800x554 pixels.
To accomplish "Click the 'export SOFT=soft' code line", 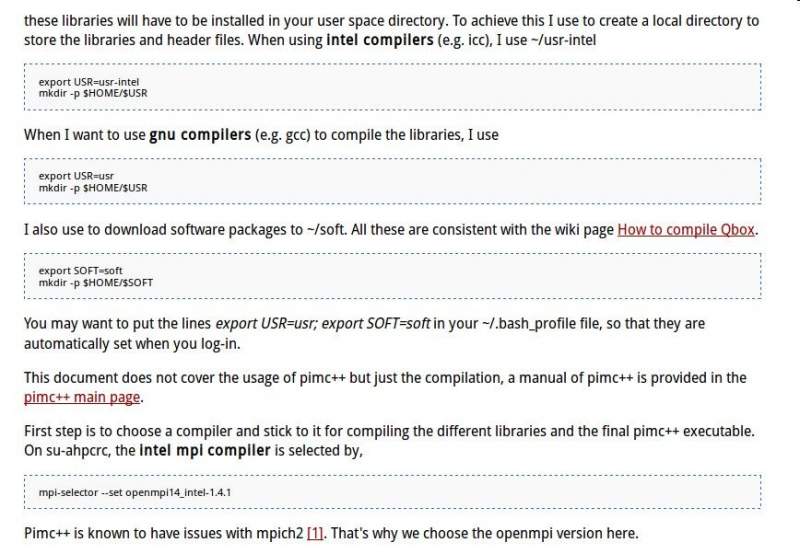I will point(80,270).
